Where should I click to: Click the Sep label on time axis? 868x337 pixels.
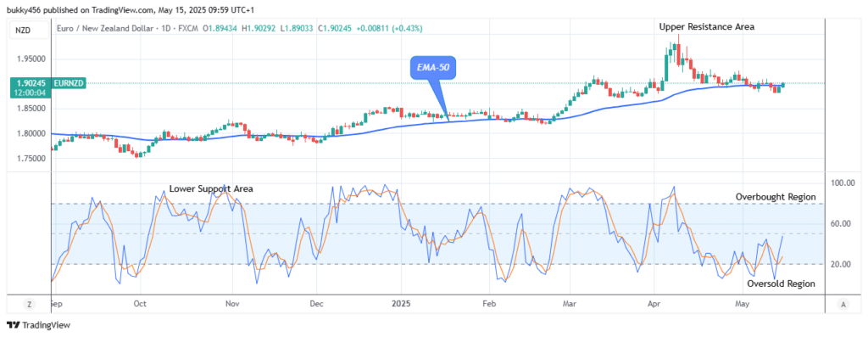pos(56,304)
